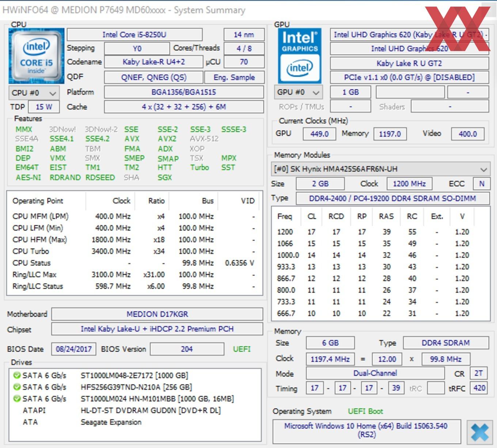
Task: Click the BIOS date 08/24/2017 field
Action: (x=73, y=349)
